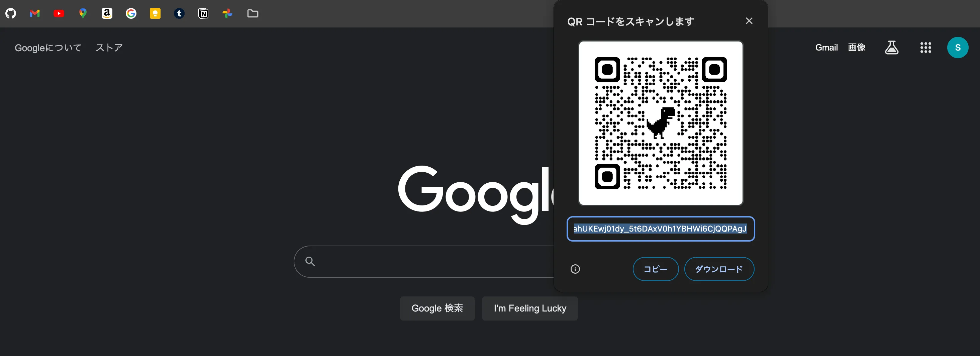Open the YouTube bookmark icon

click(59, 14)
